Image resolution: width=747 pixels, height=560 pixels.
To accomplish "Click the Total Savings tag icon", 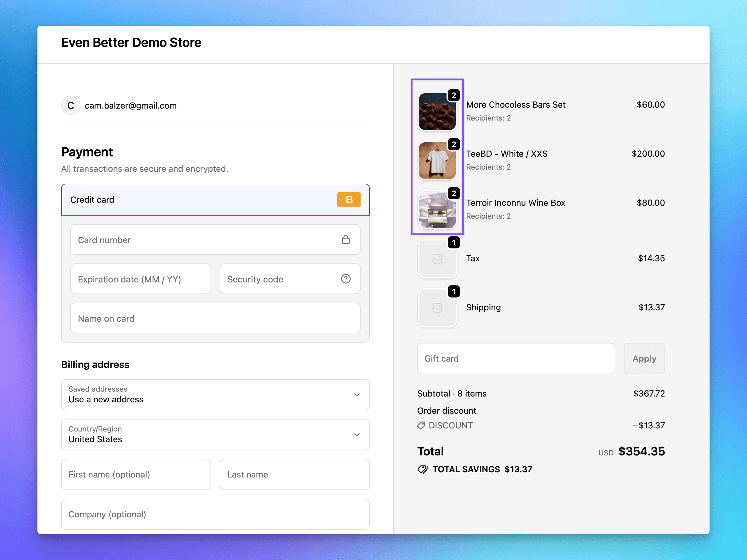I will coord(423,469).
